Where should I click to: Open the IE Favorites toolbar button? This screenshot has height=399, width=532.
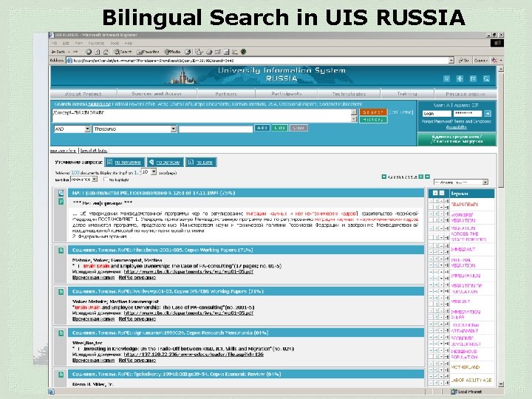tap(148, 52)
